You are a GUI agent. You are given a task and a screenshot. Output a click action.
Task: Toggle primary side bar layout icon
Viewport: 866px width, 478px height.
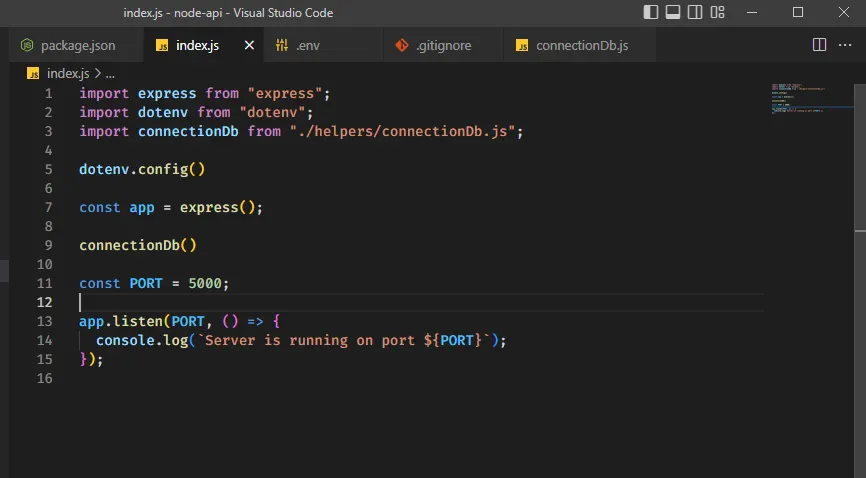tap(651, 12)
